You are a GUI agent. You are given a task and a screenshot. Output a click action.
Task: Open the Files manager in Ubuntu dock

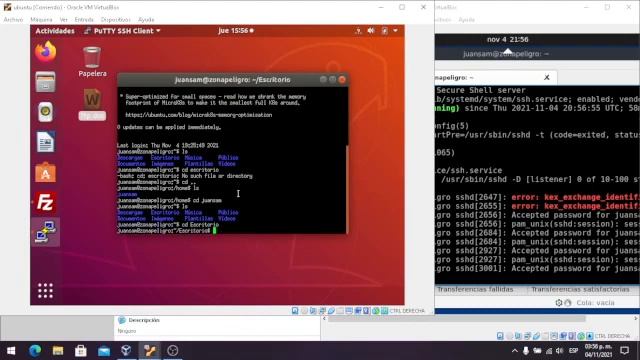(45, 82)
